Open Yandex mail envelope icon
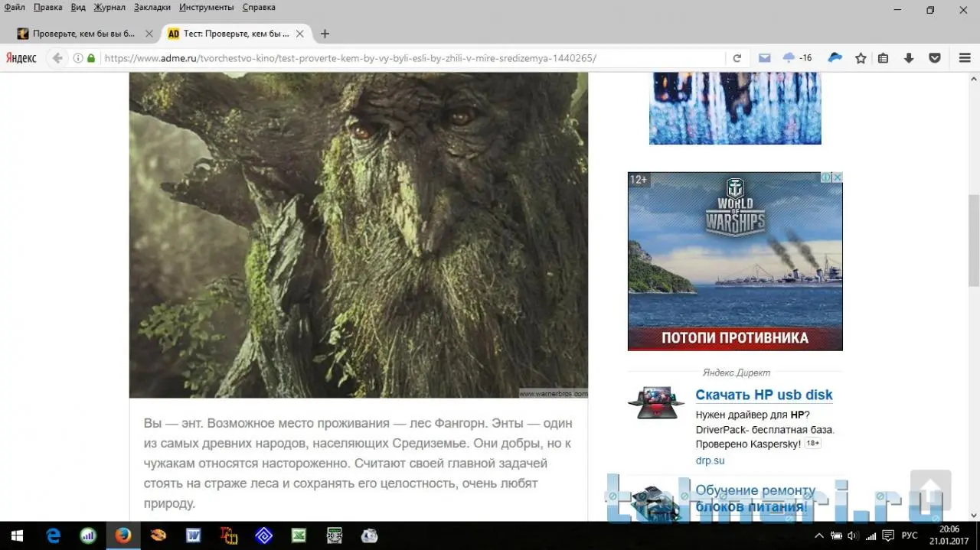 [x=764, y=58]
